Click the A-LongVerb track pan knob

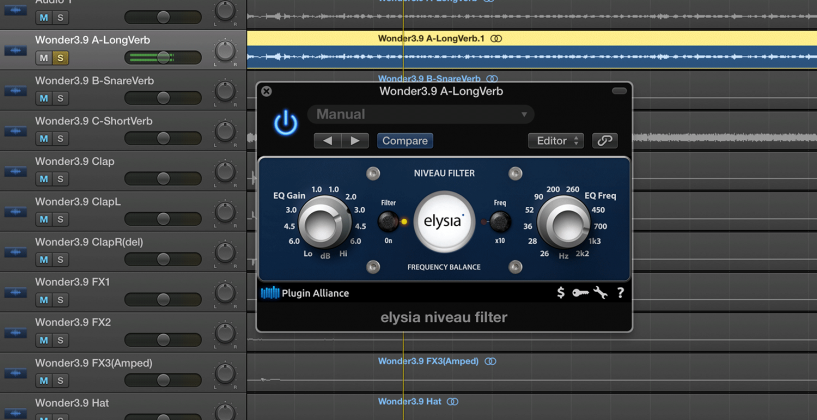pos(225,51)
